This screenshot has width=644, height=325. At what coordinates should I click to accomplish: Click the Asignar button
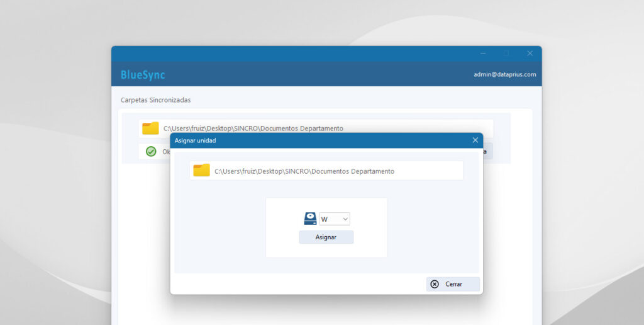(326, 237)
